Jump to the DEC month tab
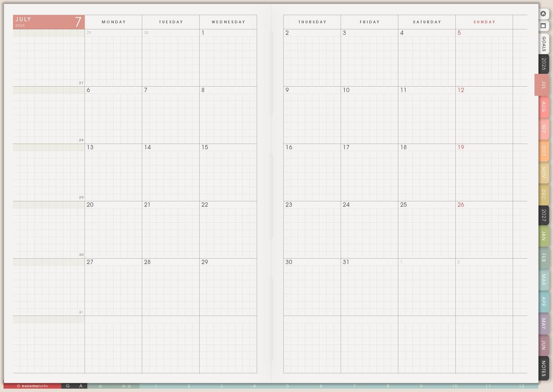 [x=544, y=194]
